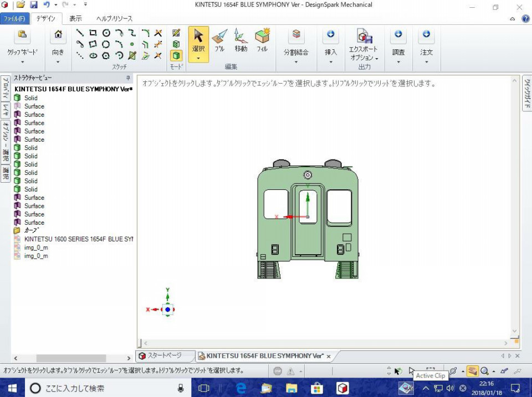Click the Move tool
Image resolution: width=532 pixels, height=397 pixels.
coord(241,40)
